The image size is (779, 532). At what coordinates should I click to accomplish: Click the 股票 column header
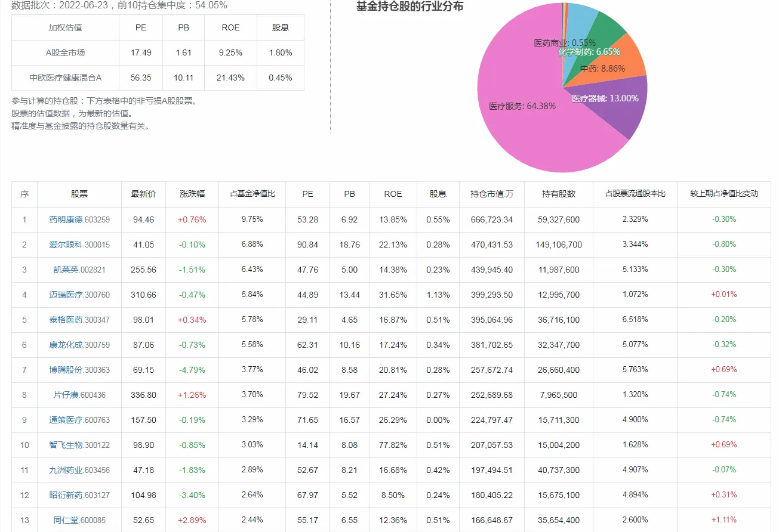[79, 194]
